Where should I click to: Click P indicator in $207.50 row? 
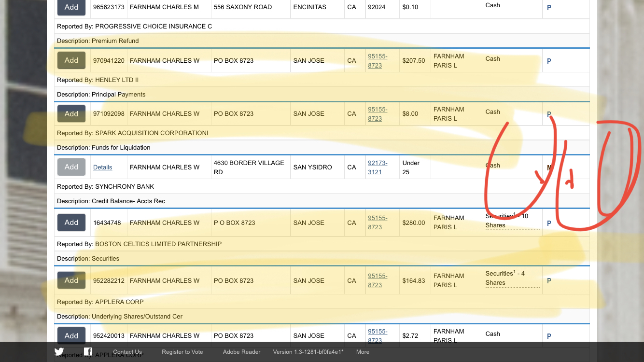click(x=549, y=61)
